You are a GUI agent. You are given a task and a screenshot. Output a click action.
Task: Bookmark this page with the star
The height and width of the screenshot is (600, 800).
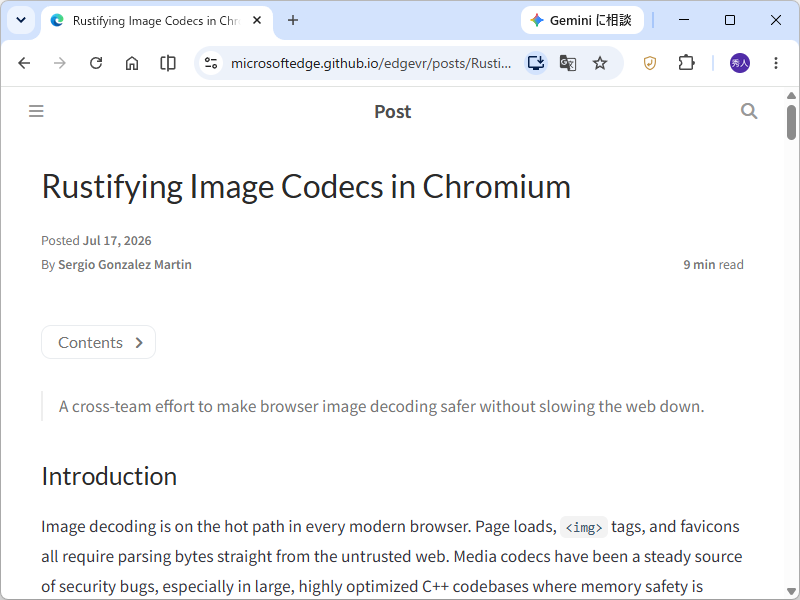(x=600, y=63)
